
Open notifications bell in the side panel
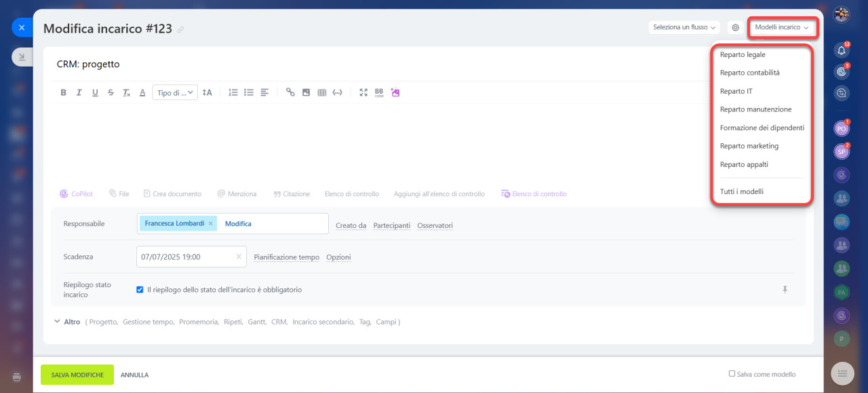point(842,50)
